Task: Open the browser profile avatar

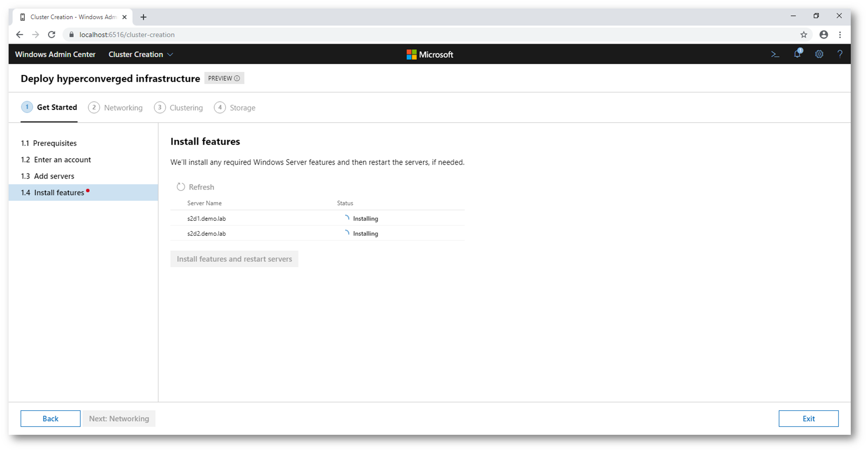Action: (824, 35)
